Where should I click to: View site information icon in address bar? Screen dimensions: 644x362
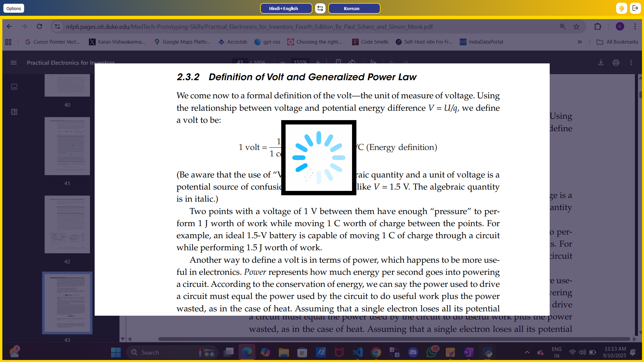[57, 27]
